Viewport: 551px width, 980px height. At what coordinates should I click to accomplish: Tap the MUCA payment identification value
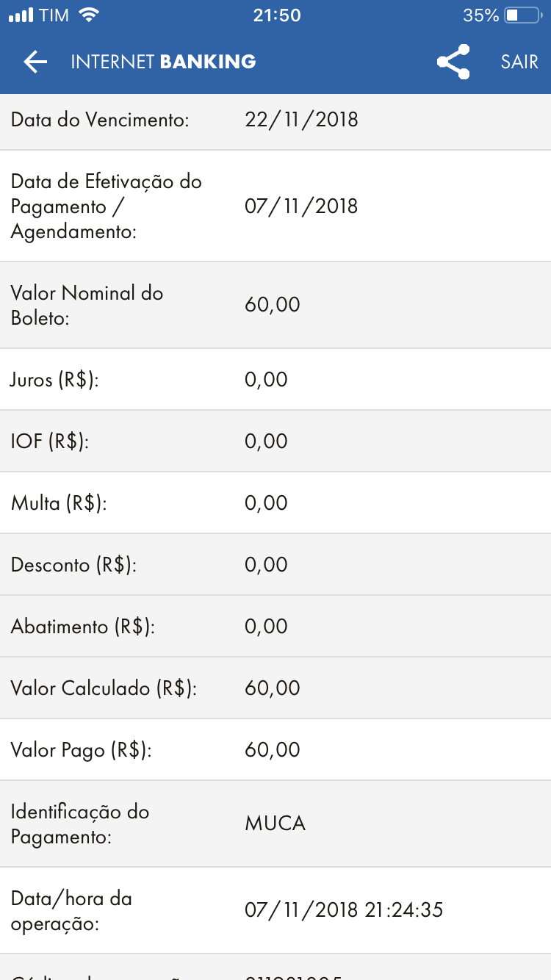click(x=275, y=823)
